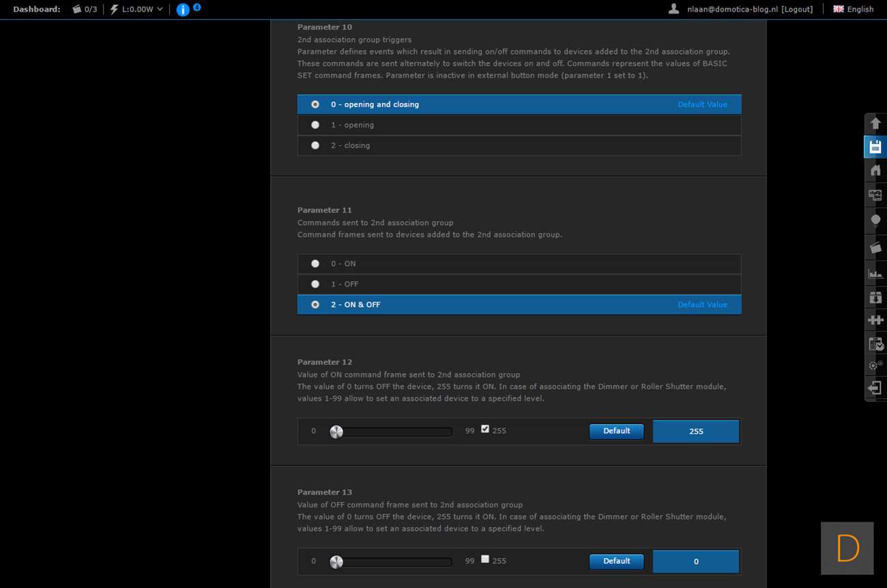Select the '2 - closing' radio option
The image size is (887, 588).
click(315, 145)
